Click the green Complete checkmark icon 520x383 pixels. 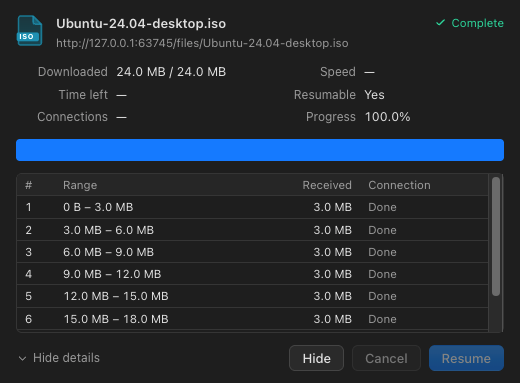coord(440,23)
